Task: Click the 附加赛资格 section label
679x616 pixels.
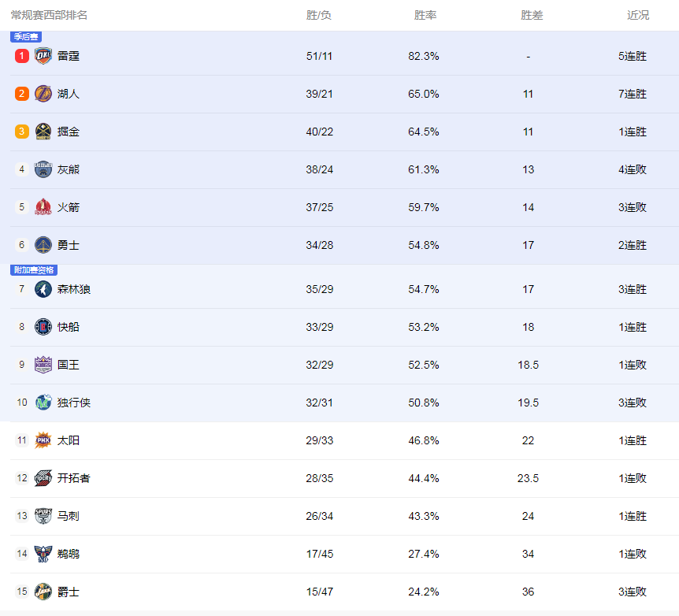Action: (x=34, y=270)
